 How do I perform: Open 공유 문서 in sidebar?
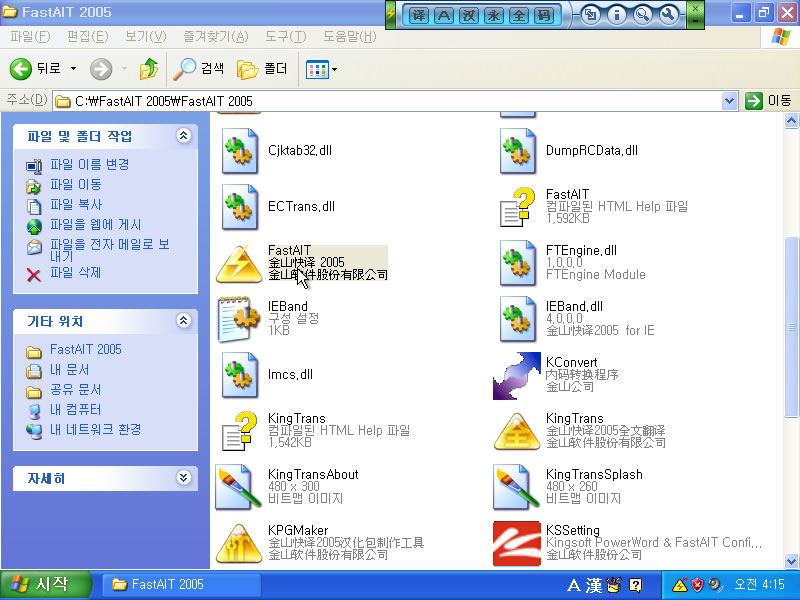tap(76, 389)
